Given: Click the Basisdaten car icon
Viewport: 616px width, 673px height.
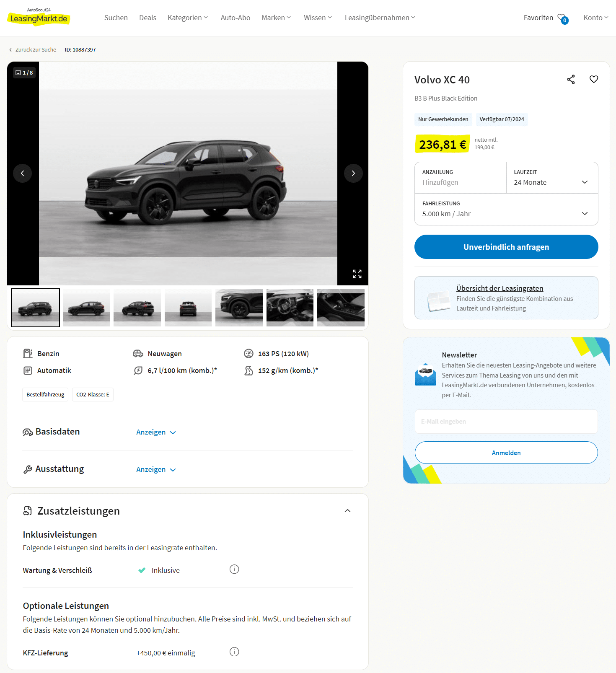Looking at the screenshot, I should click(28, 432).
